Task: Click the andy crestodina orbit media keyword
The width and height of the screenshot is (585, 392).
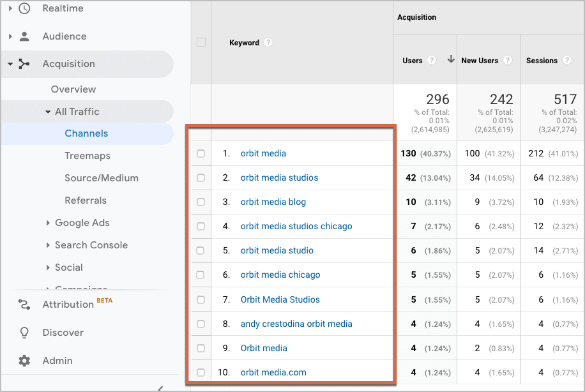Action: [x=296, y=324]
